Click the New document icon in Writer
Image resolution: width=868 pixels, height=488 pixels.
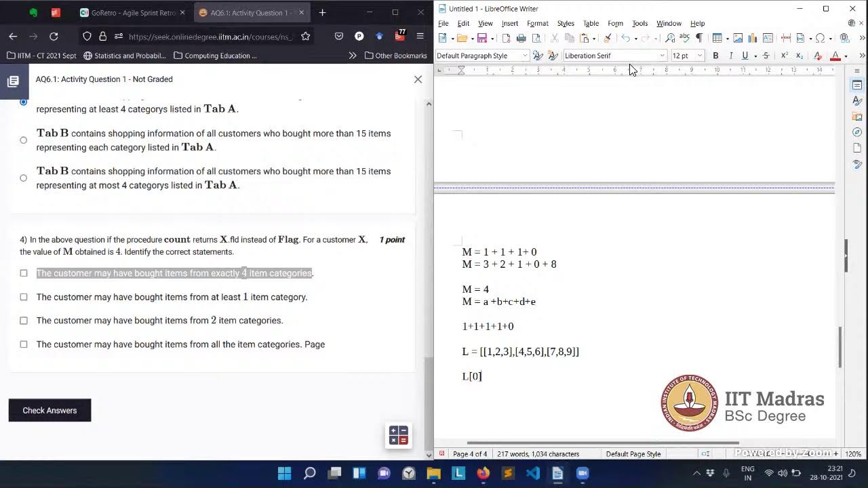442,38
